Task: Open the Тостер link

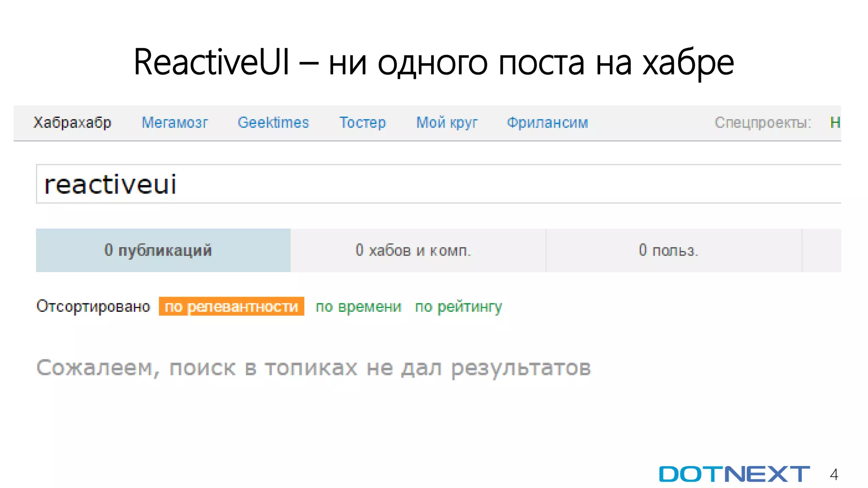Action: [x=363, y=122]
